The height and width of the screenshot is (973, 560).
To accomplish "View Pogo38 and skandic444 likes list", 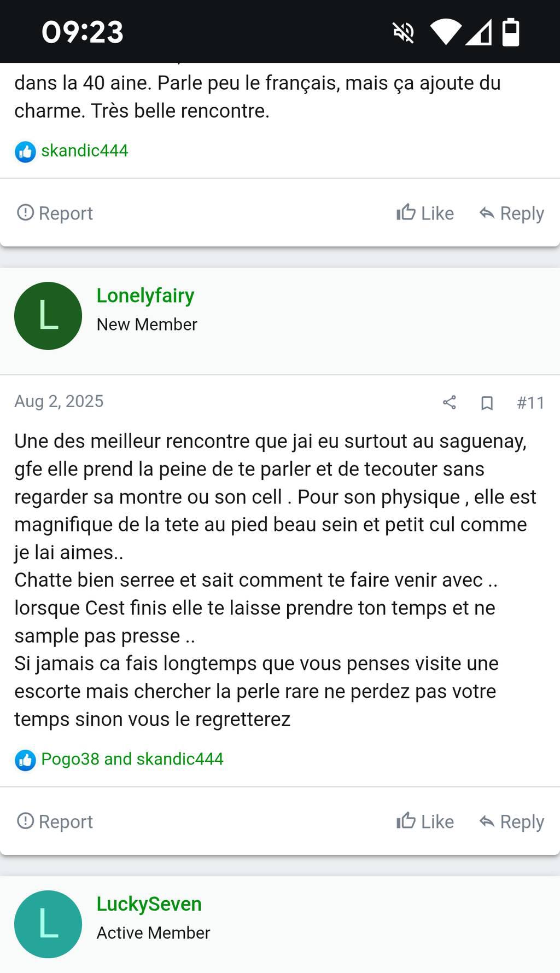I will point(132,759).
